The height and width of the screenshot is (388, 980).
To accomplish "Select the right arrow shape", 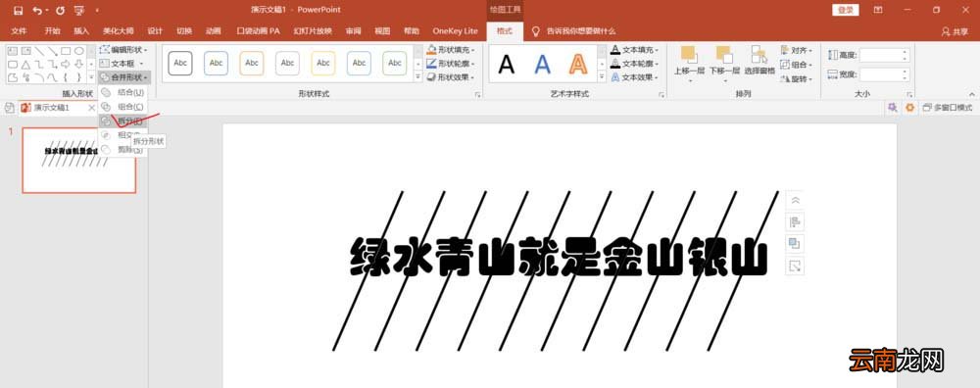I will [66, 65].
